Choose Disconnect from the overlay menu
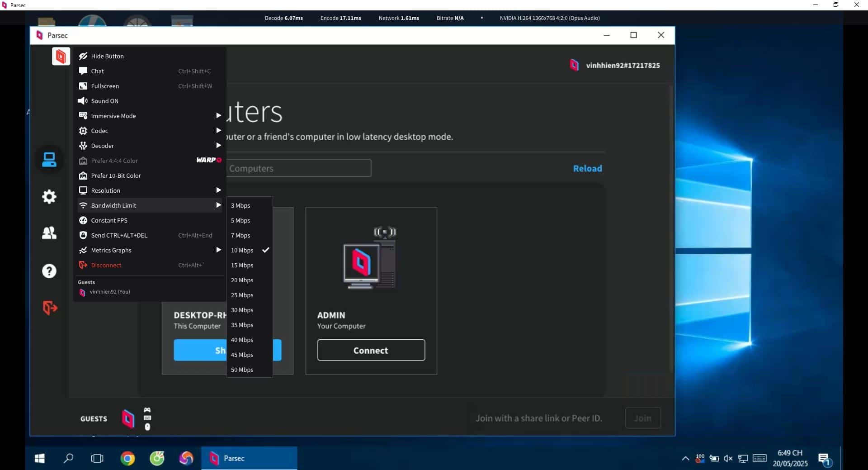Viewport: 868px width, 470px height. click(x=106, y=265)
